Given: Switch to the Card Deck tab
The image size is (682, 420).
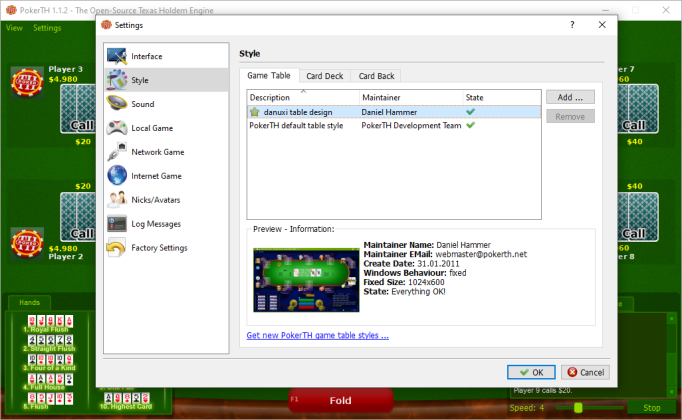Looking at the screenshot, I should tap(324, 76).
